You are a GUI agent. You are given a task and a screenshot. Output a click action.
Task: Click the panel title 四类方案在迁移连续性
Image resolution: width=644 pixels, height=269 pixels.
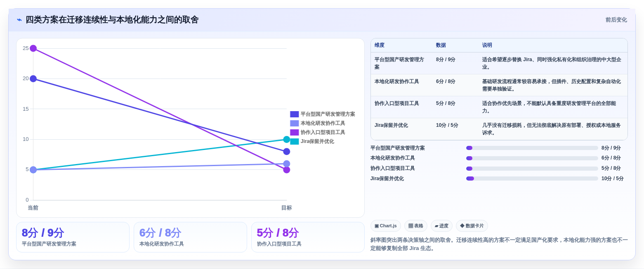112,20
